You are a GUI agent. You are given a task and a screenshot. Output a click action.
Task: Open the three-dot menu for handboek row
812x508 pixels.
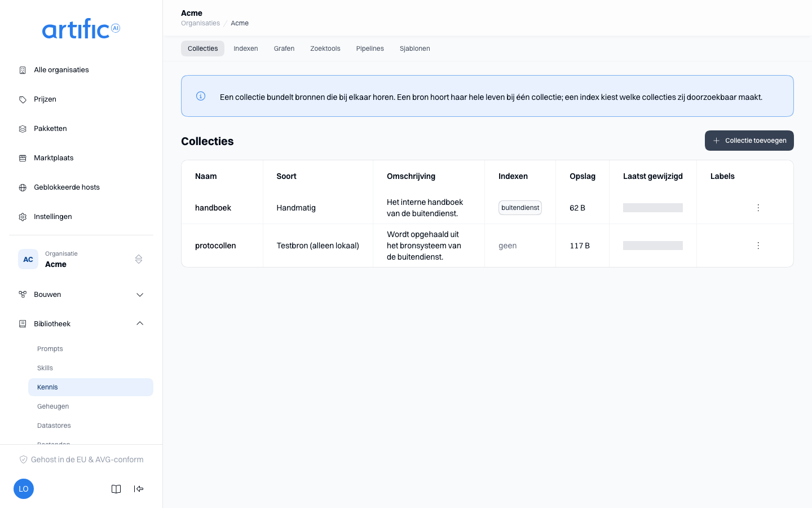[x=758, y=208]
